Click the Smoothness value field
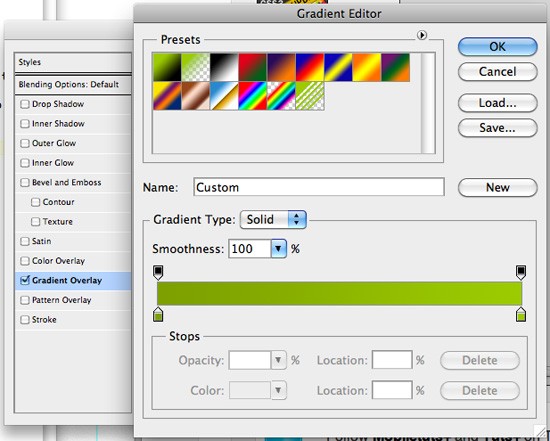This screenshot has width=550, height=441. [249, 249]
